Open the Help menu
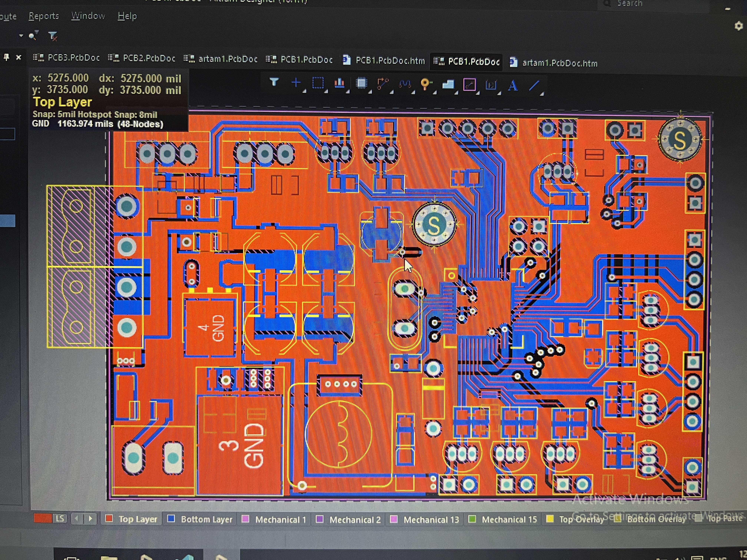 tap(127, 16)
